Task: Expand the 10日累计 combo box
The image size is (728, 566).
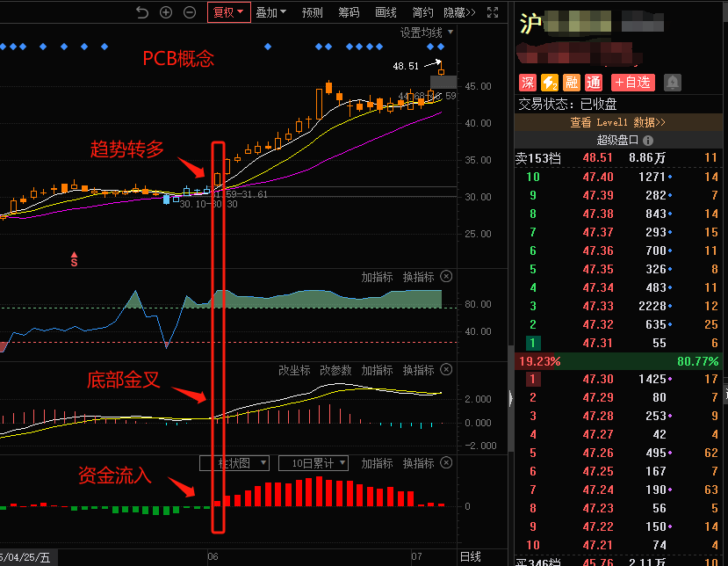Action: (314, 463)
